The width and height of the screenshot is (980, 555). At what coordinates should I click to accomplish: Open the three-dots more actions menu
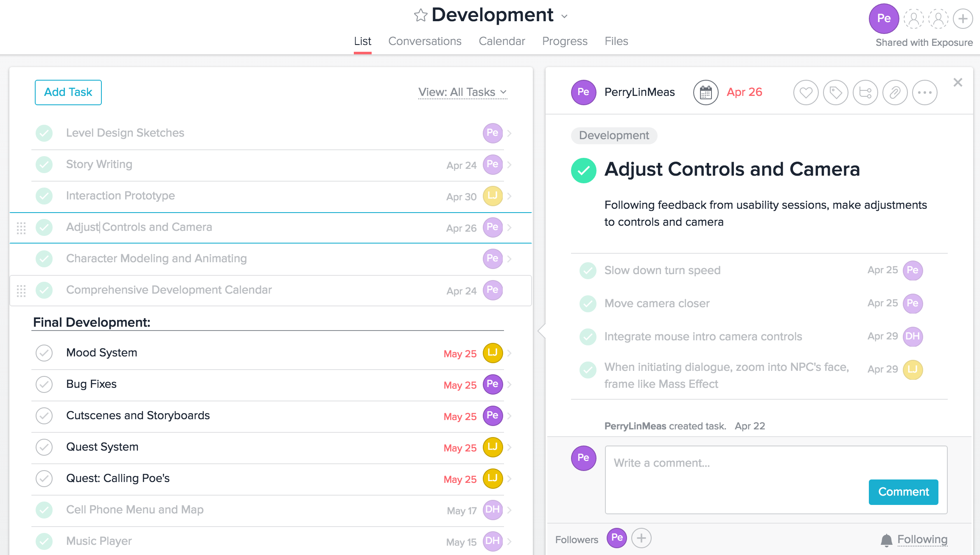point(924,92)
